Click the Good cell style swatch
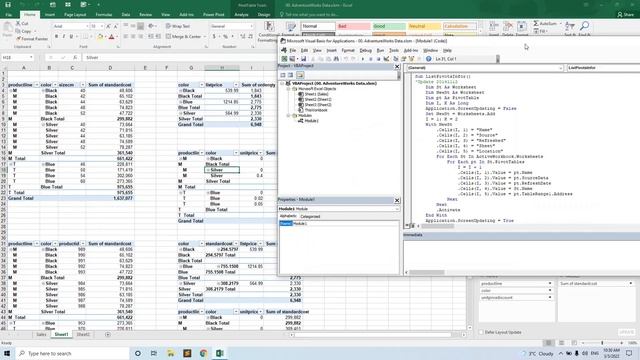Screen dimensions: 640x360 [x=389, y=26]
